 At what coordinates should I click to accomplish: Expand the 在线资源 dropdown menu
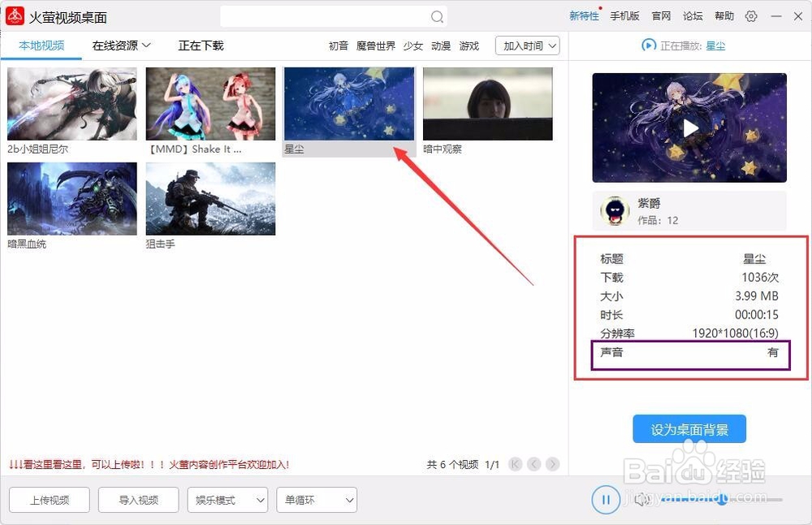tap(121, 46)
